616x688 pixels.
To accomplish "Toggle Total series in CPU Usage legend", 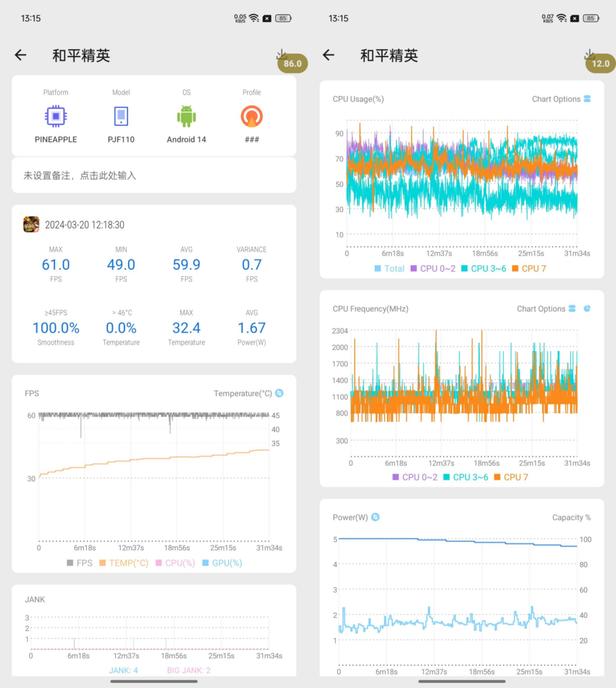I will (x=389, y=269).
